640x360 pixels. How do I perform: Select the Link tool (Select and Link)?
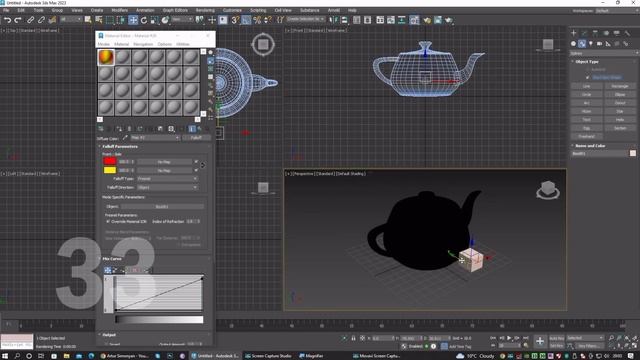pos(30,20)
